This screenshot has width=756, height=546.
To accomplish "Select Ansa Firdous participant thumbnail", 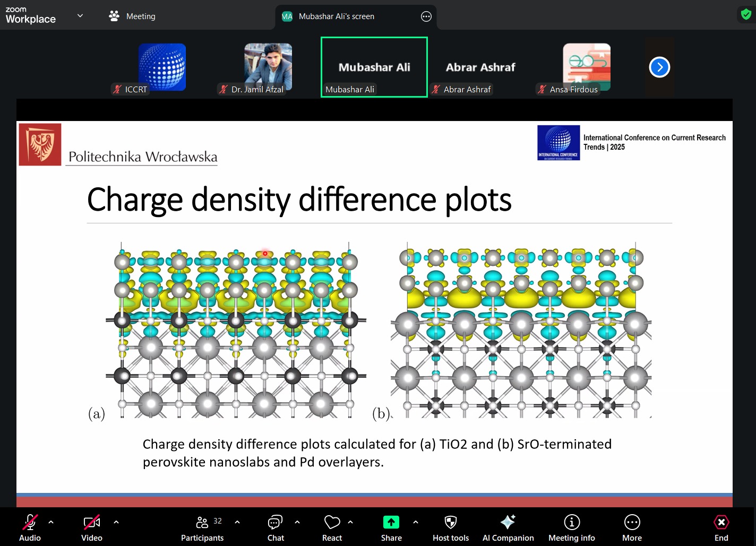I will pyautogui.click(x=587, y=67).
